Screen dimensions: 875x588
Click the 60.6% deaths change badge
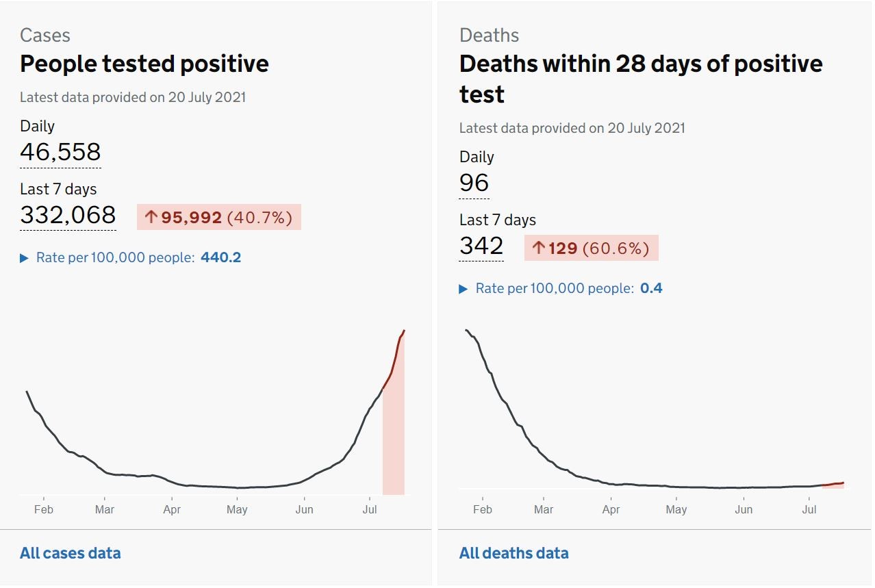point(616,248)
